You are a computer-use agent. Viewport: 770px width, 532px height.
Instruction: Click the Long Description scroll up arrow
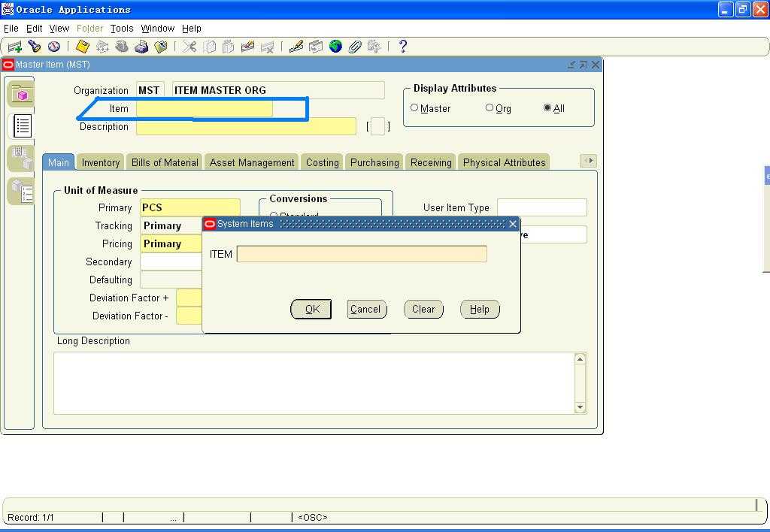580,359
